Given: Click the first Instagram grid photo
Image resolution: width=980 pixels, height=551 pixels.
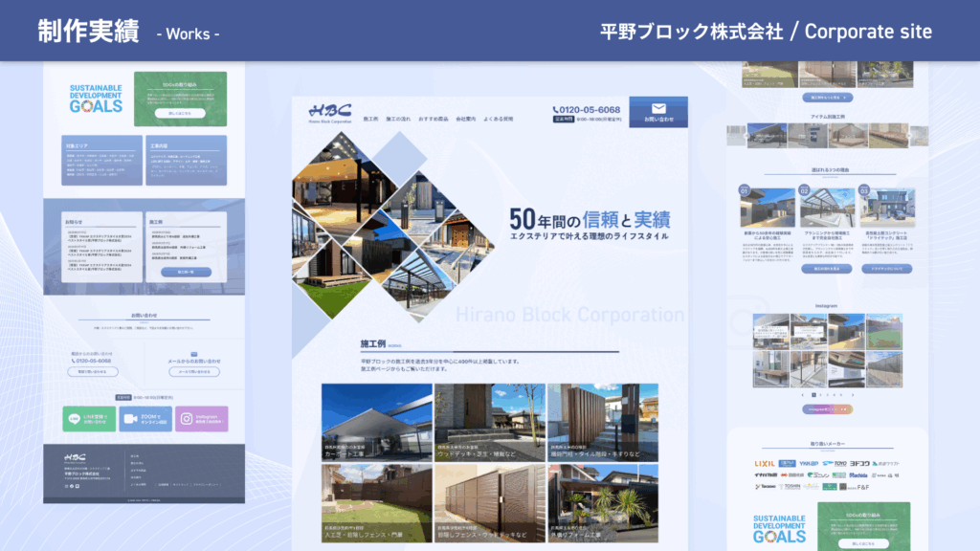Looking at the screenshot, I should click(x=768, y=331).
